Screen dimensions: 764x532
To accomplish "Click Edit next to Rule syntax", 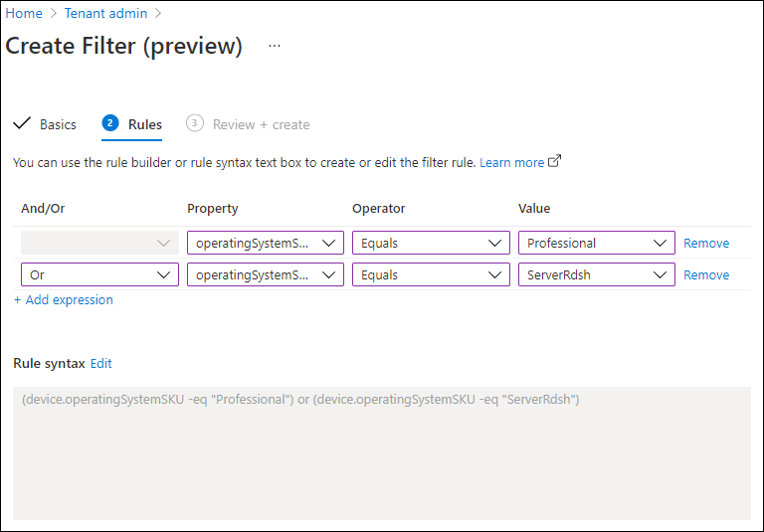I will coord(100,363).
